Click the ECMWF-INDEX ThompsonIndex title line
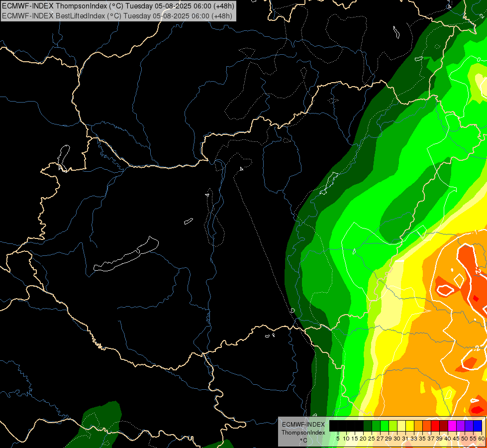Image resolution: width=487 pixels, height=448 pixels. (118, 5)
